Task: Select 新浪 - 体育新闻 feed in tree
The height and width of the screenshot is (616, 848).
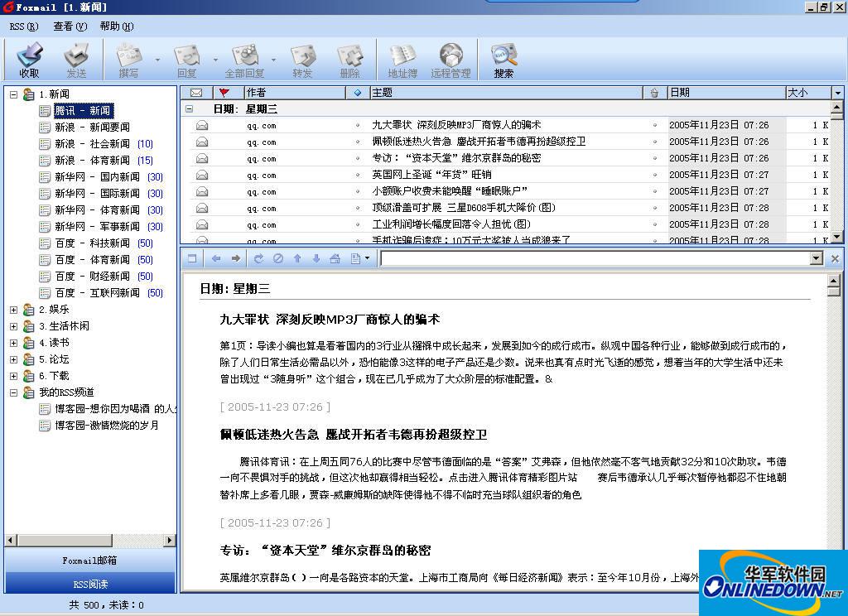Action: (92, 161)
